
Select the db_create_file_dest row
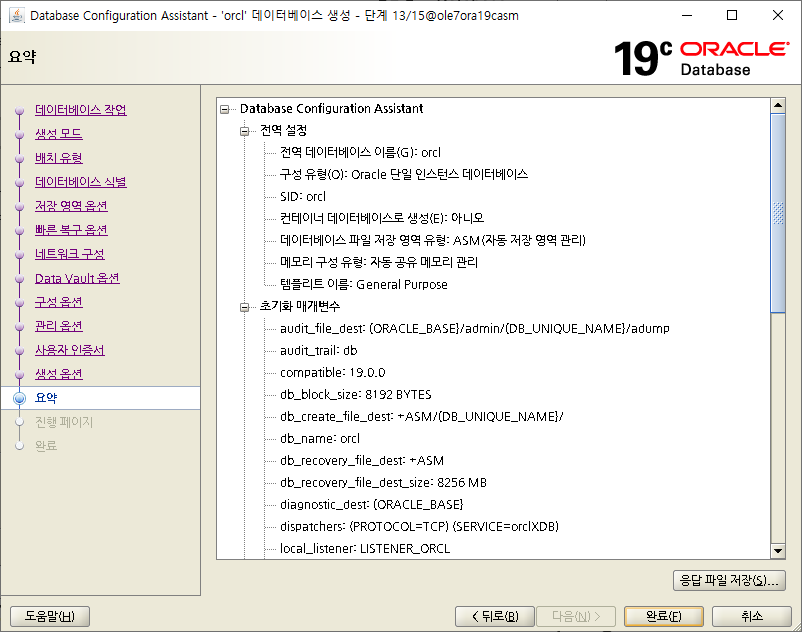tap(421, 416)
